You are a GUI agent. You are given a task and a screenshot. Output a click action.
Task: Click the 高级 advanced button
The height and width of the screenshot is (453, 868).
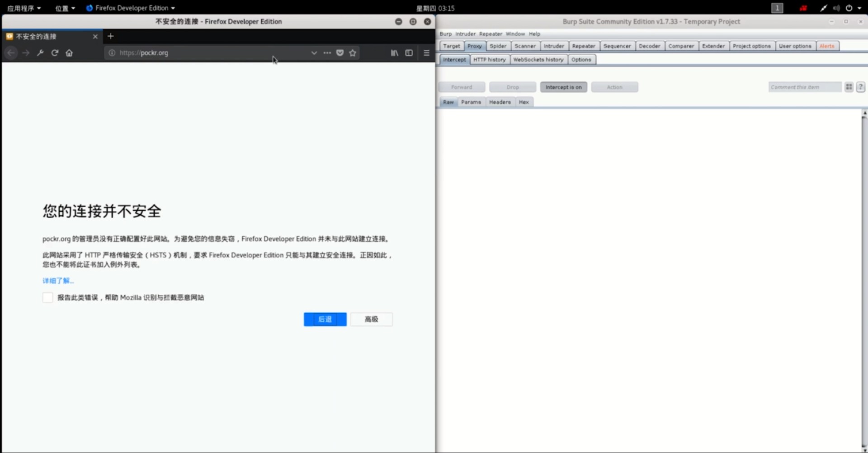point(372,319)
